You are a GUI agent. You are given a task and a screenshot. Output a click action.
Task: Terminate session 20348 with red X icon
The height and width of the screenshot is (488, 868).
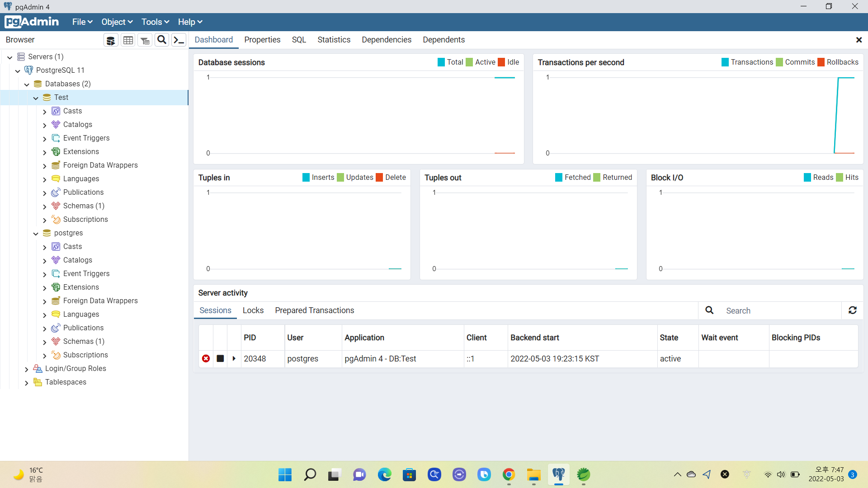pos(206,358)
